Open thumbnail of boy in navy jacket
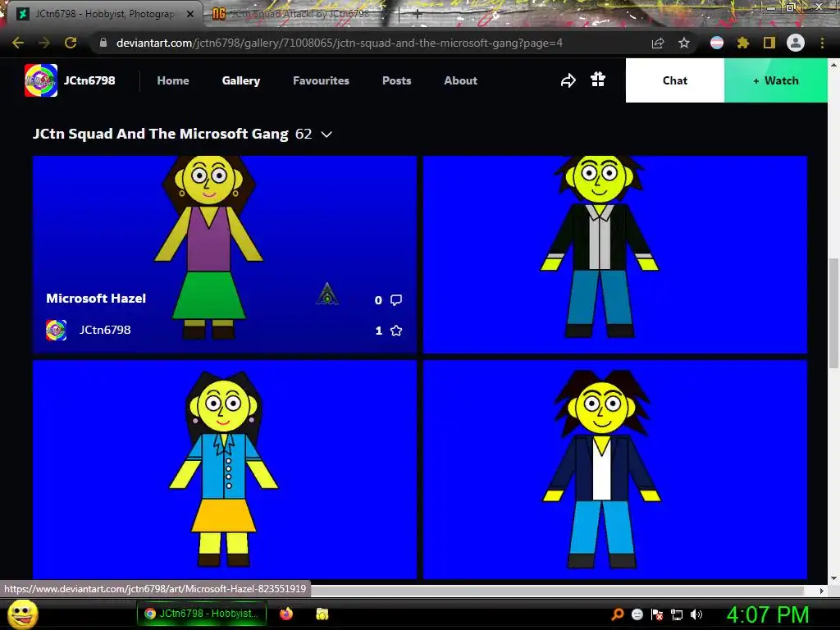This screenshot has height=630, width=840. coord(615,469)
